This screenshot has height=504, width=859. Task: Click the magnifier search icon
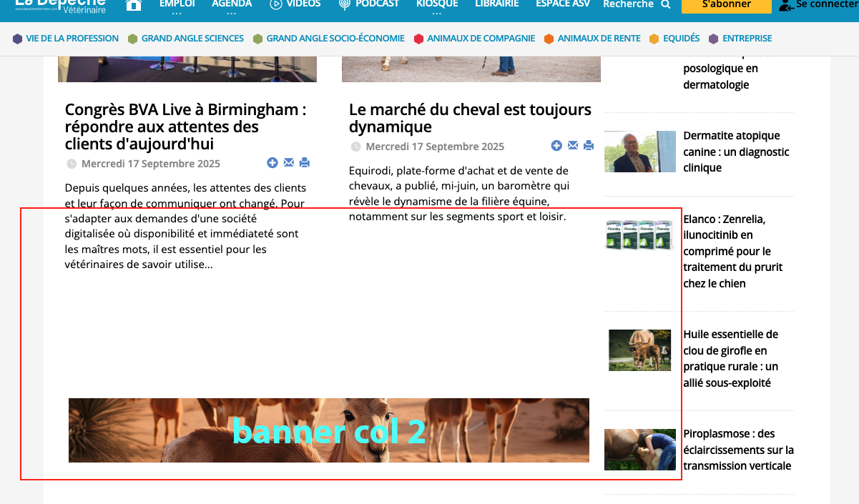[x=666, y=5]
